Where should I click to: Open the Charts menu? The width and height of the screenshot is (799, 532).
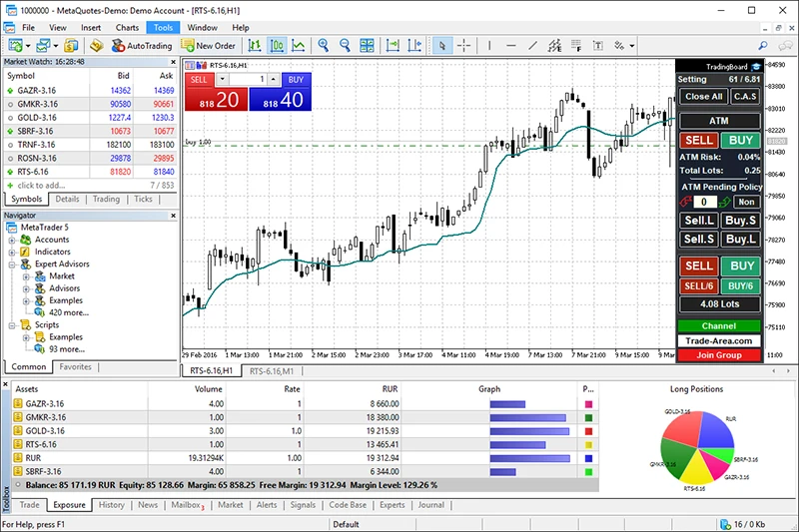coord(127,28)
